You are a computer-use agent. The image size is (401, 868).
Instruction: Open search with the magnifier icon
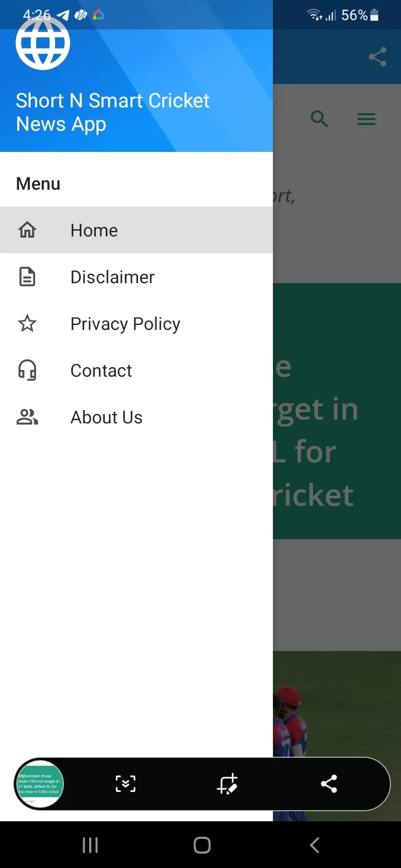tap(319, 119)
